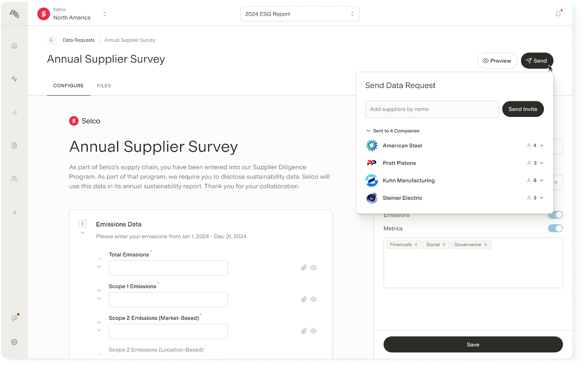588x369 pixels.
Task: Click the Emissions Data section number 1
Action: pos(83,224)
